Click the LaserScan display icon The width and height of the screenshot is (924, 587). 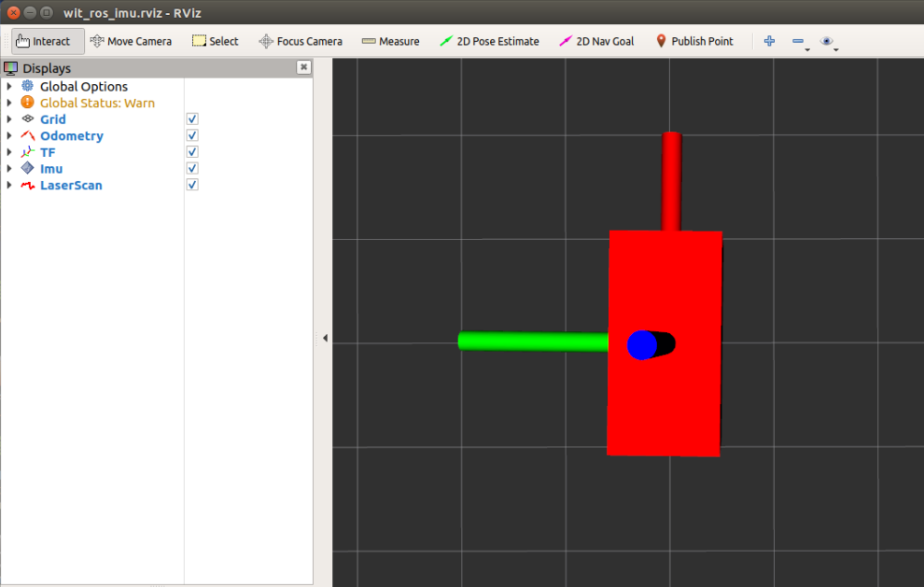click(x=27, y=185)
